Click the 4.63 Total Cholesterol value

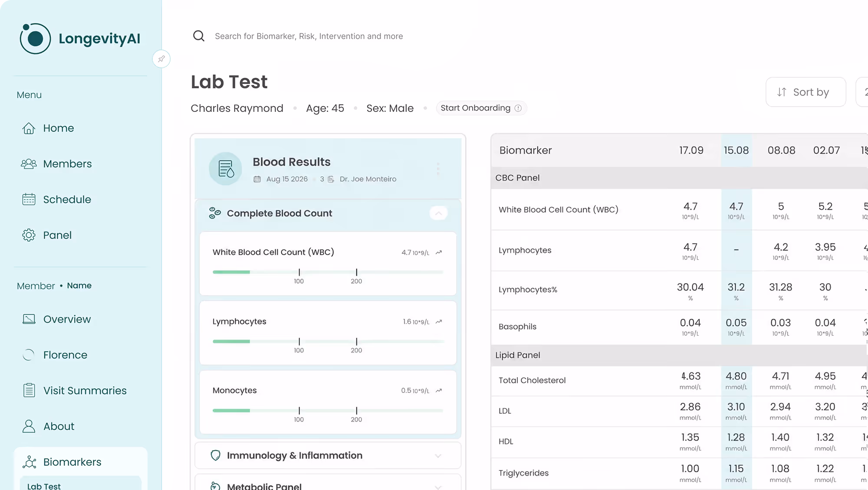(x=690, y=376)
